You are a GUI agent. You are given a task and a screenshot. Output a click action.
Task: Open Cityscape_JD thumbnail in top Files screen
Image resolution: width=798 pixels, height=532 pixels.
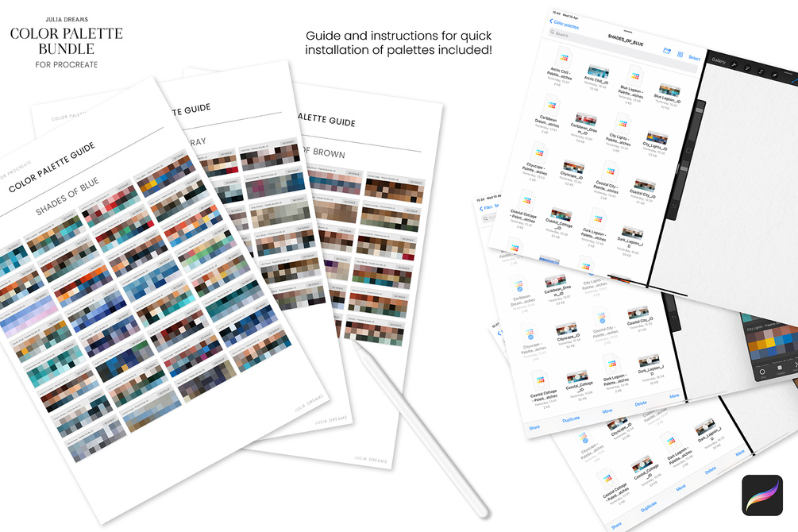pos(573,167)
